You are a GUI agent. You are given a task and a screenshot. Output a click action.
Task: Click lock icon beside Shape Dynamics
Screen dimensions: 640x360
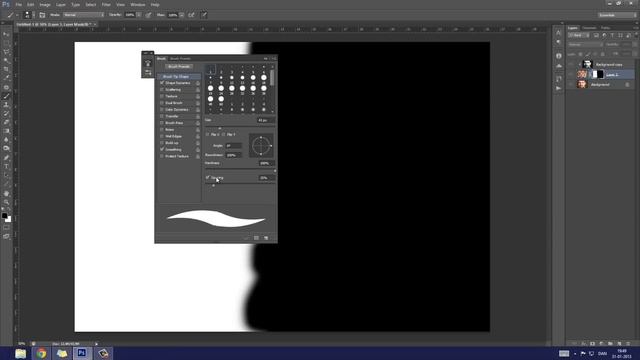[x=198, y=83]
